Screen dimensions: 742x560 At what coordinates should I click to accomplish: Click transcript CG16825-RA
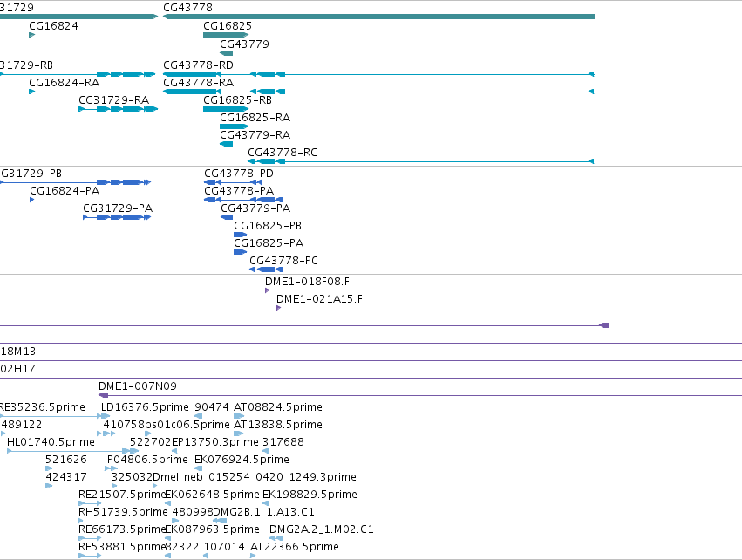click(235, 126)
